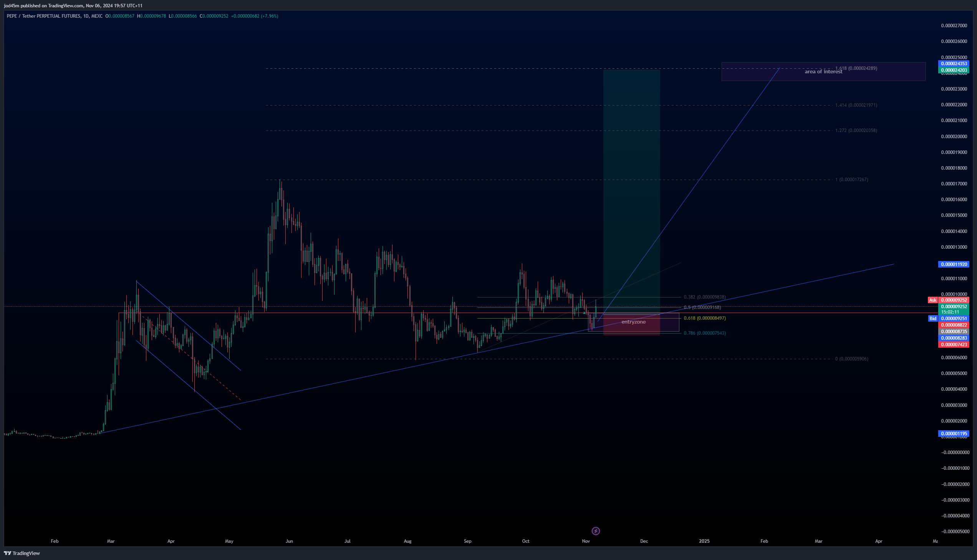The image size is (977, 560).
Task: Click the 2025 label on time axis
Action: pos(704,541)
